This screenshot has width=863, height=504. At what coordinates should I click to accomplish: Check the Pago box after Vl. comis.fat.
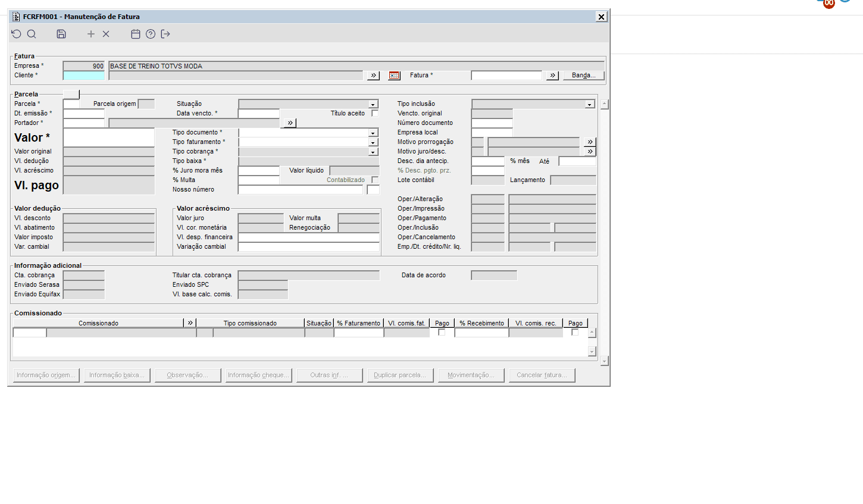point(442,332)
